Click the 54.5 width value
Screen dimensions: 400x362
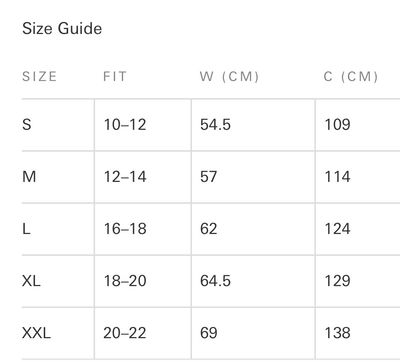(x=215, y=125)
